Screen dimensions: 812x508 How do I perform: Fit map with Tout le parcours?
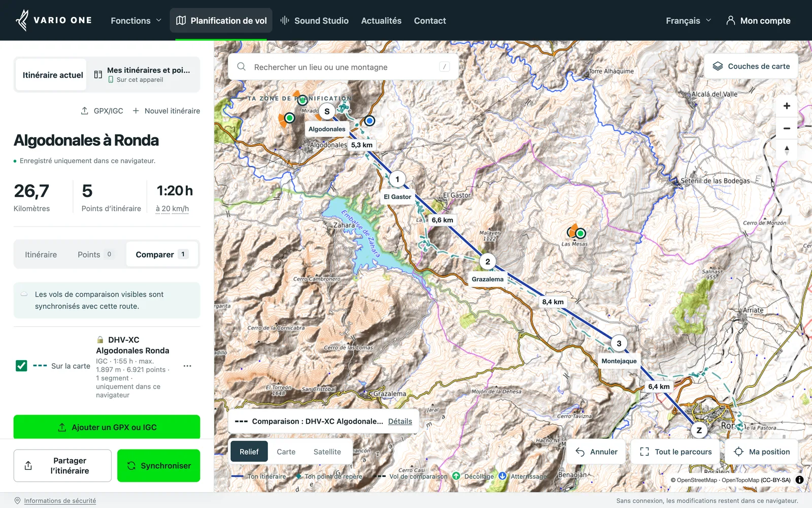tap(676, 452)
